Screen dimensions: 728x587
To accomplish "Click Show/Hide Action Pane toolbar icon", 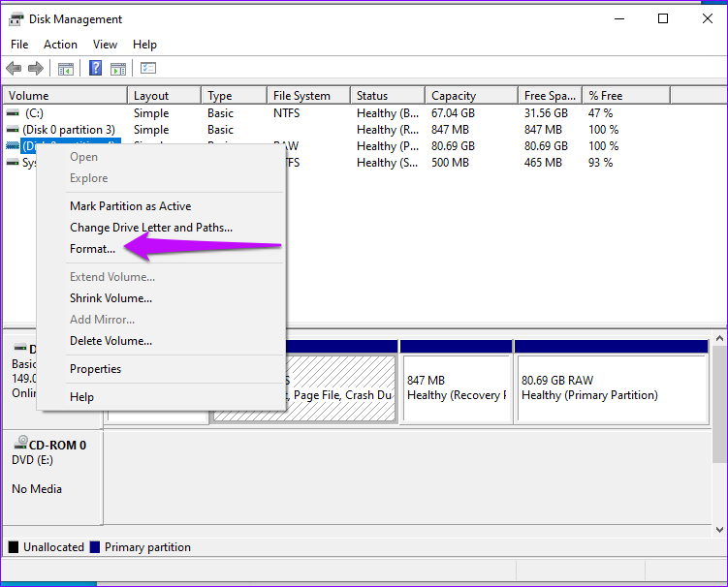I will point(118,69).
